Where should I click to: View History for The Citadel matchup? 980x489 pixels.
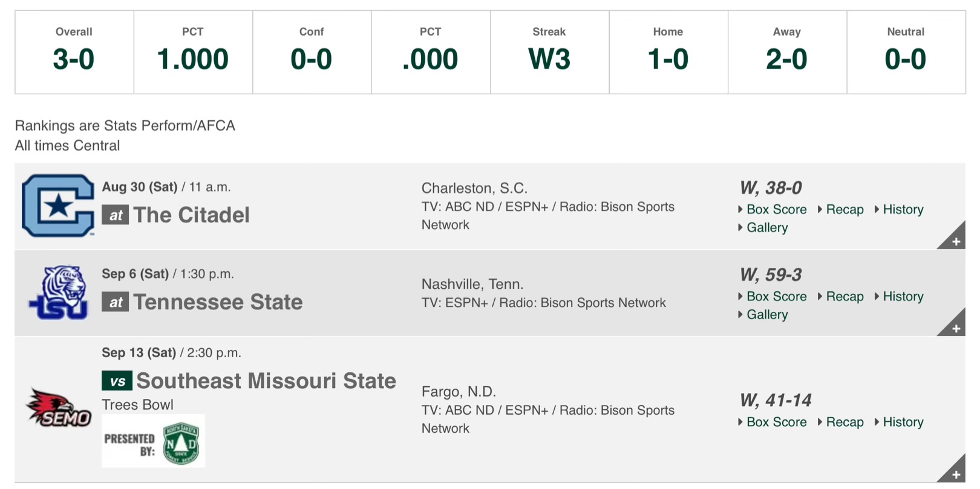[x=903, y=210]
